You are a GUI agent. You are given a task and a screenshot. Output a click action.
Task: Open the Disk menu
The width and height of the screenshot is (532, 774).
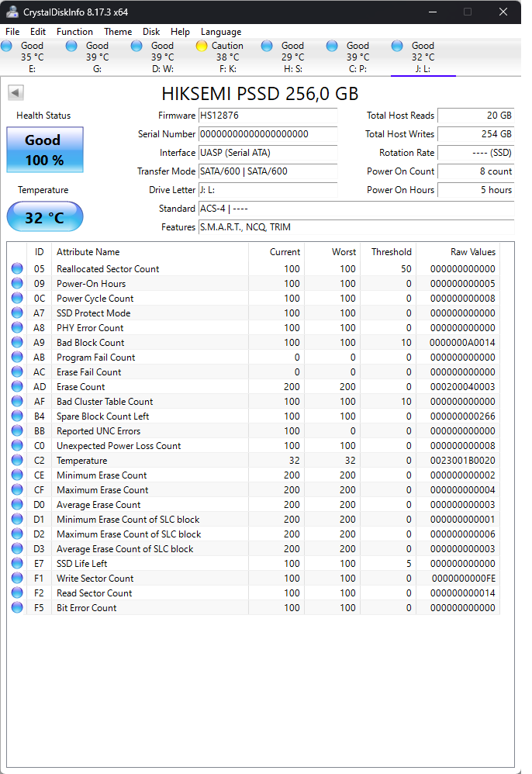click(151, 32)
